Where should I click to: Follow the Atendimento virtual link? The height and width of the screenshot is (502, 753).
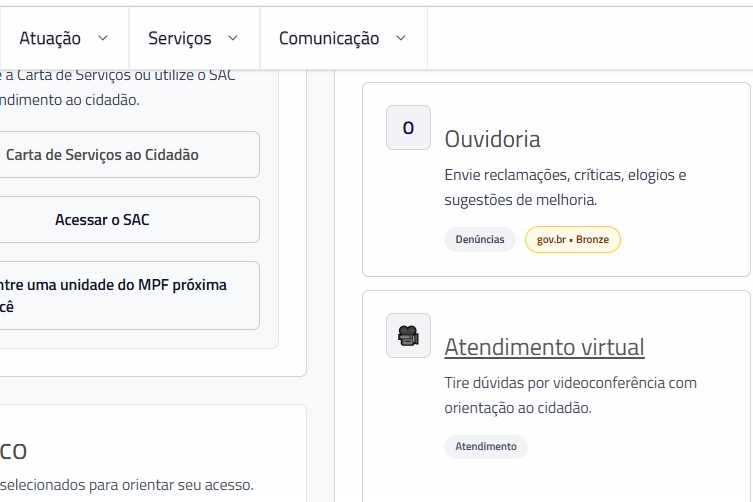[x=544, y=347]
